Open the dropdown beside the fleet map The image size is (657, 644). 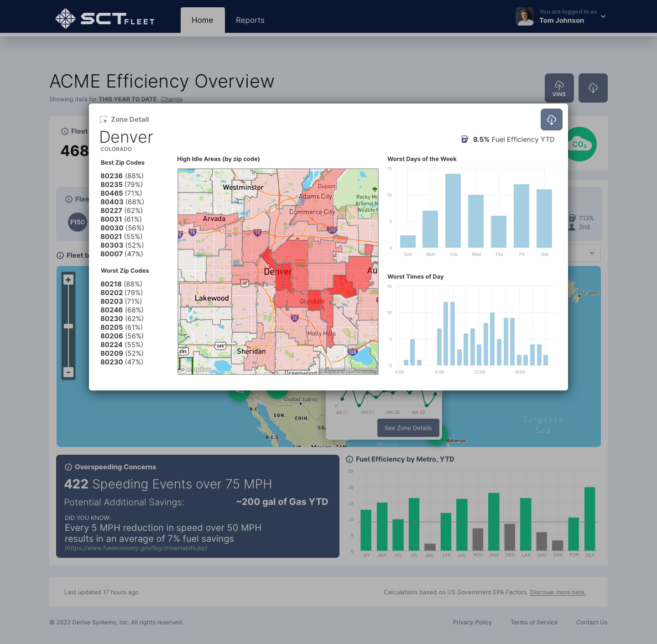pyautogui.click(x=592, y=253)
